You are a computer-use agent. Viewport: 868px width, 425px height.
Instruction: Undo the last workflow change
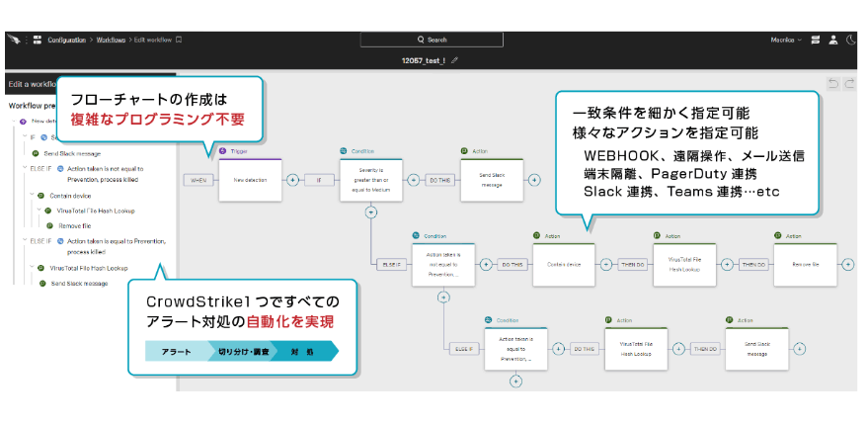coord(832,84)
